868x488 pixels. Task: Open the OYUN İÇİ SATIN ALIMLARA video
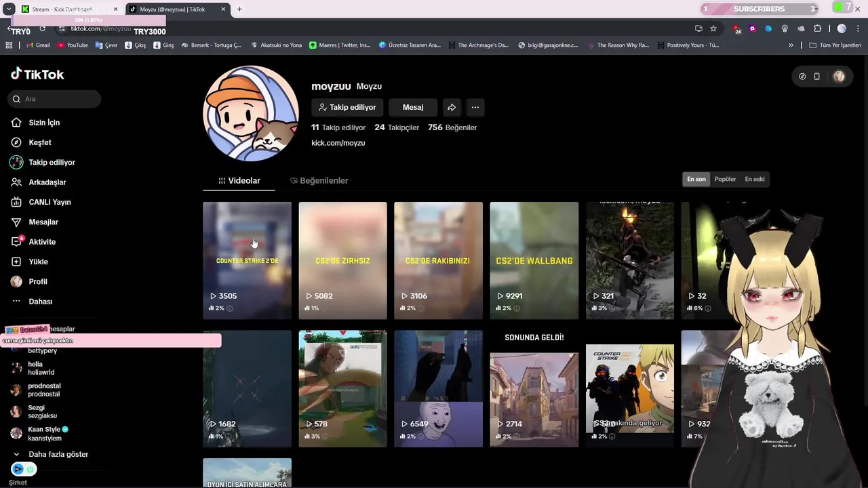tap(247, 473)
